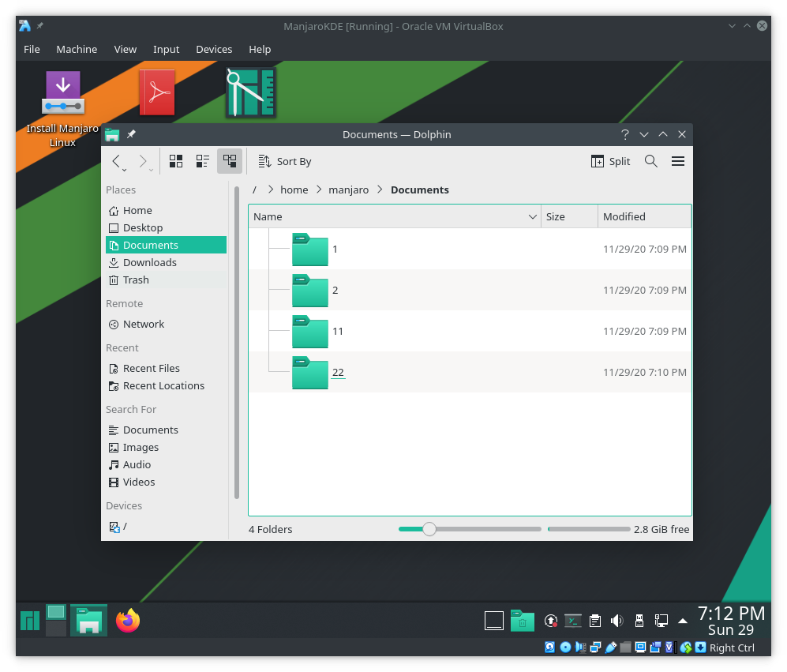This screenshot has width=787, height=672.
Task: Select folder icon named 11
Action: coord(310,332)
